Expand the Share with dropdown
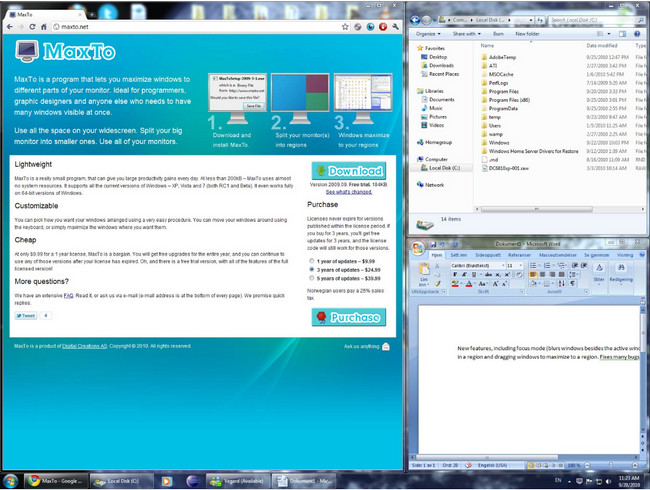 click(x=467, y=33)
